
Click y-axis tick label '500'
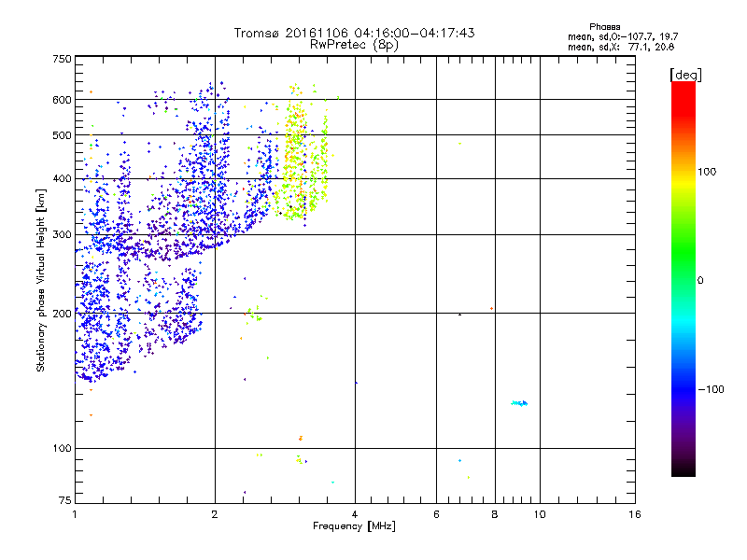pos(62,135)
